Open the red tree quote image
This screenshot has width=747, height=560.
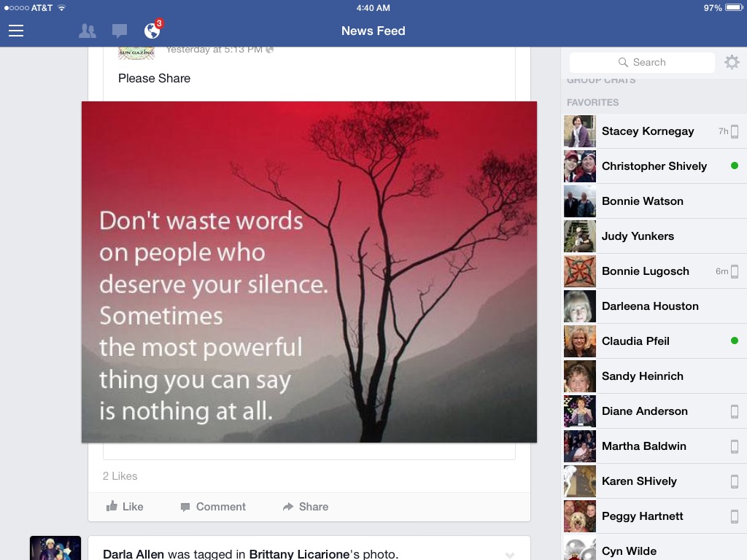pyautogui.click(x=309, y=272)
